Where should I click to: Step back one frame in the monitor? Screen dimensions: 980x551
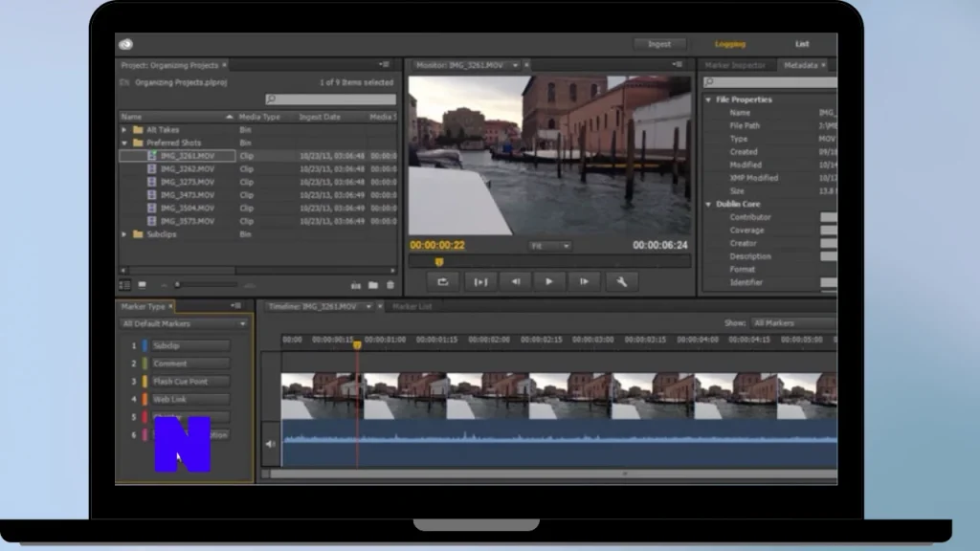516,282
